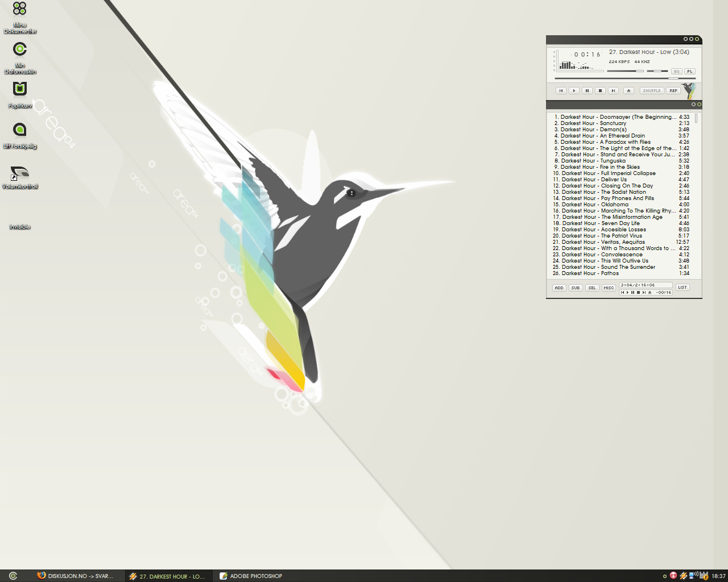Viewport: 728px width, 582px height.
Task: Open the Diskusjon.no Firefox taskbar item
Action: coord(76,576)
